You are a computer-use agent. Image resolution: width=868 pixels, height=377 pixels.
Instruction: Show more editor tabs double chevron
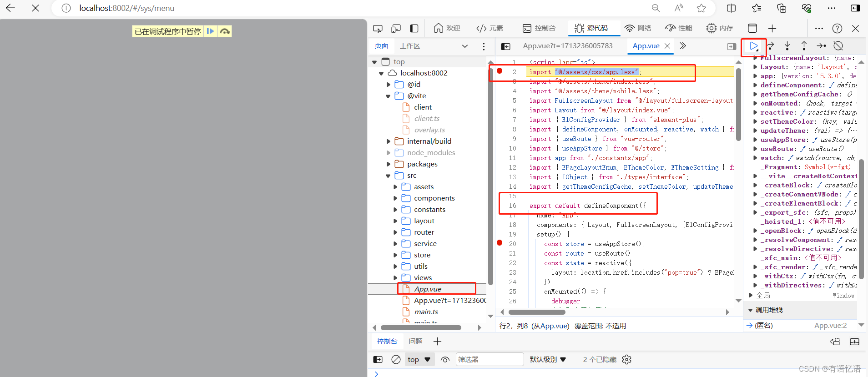pos(683,46)
